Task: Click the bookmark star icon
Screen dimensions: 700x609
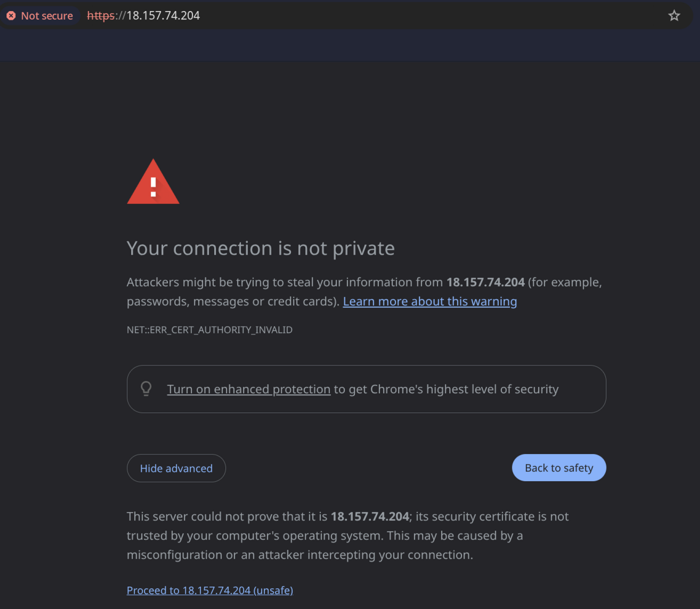Action: (674, 15)
